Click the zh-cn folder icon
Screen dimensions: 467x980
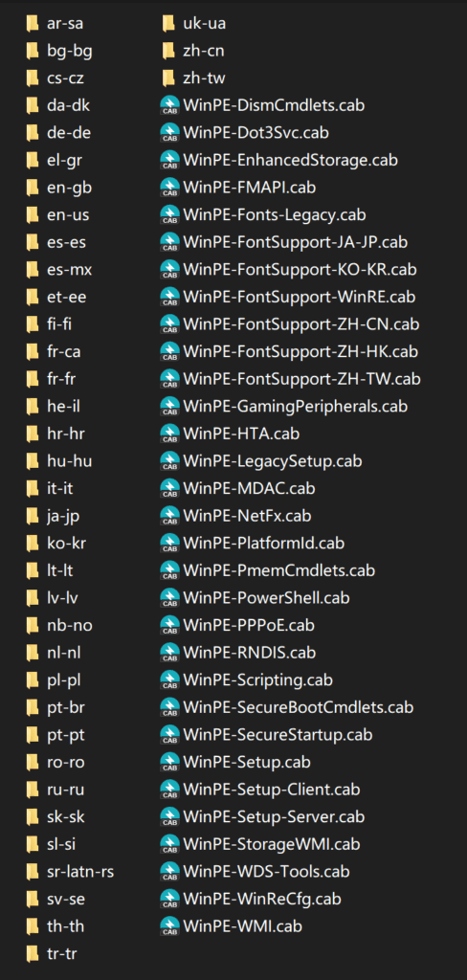click(168, 51)
